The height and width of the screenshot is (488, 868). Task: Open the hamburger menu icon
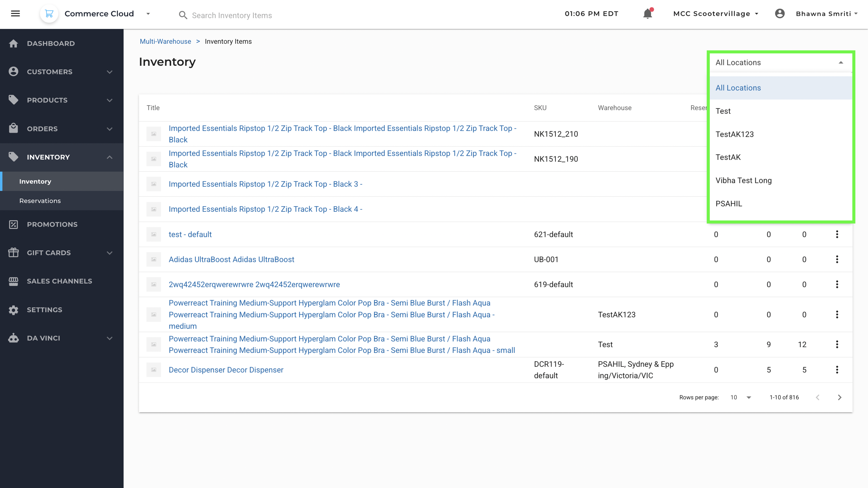pyautogui.click(x=15, y=14)
